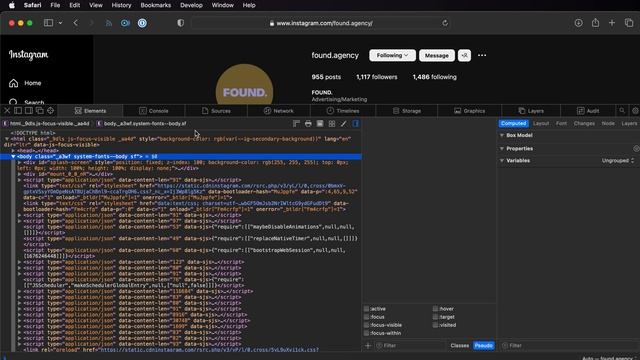The height and width of the screenshot is (360, 640).
Task: Click the Instagram logo
Action: tap(29, 55)
